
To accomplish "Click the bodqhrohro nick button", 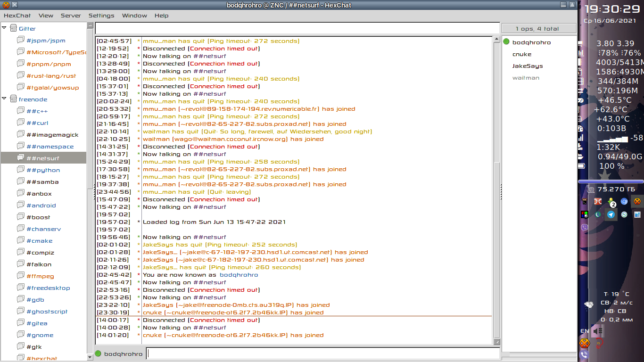I will click(123, 354).
